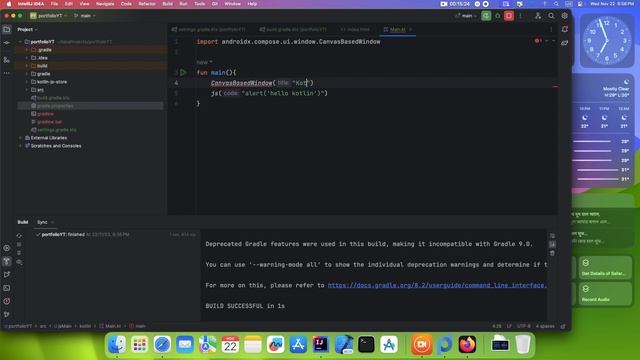The width and height of the screenshot is (640, 360).
Task: Open IDE settings gear icon
Action: coord(564,16)
